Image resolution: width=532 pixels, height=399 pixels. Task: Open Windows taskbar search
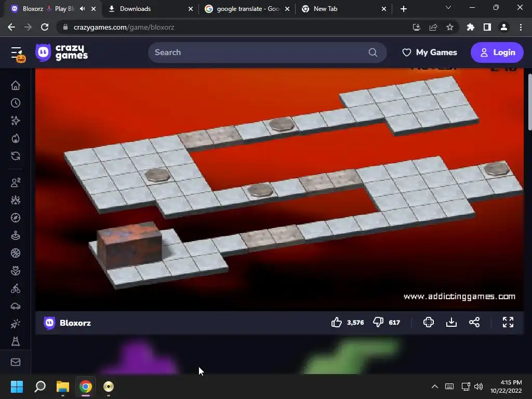coord(40,387)
